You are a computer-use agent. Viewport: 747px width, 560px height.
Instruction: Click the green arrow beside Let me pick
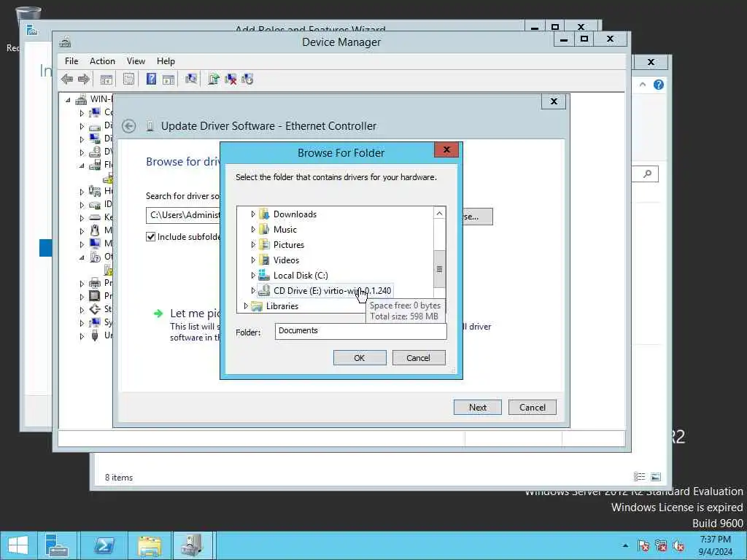pos(158,314)
